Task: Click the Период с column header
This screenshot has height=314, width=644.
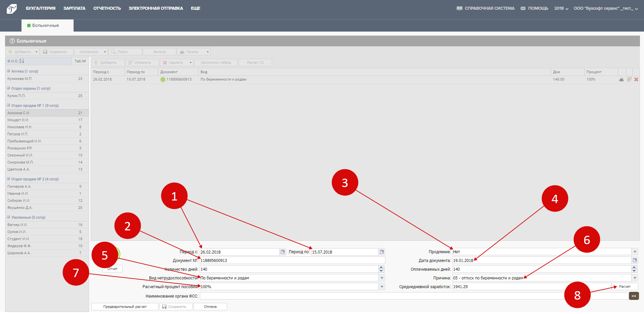Action: tap(108, 72)
